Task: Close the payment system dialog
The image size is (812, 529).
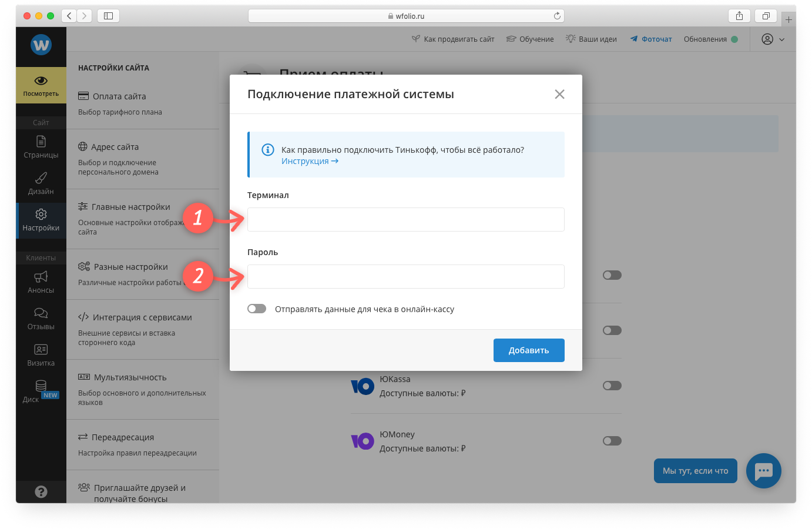Action: point(560,94)
